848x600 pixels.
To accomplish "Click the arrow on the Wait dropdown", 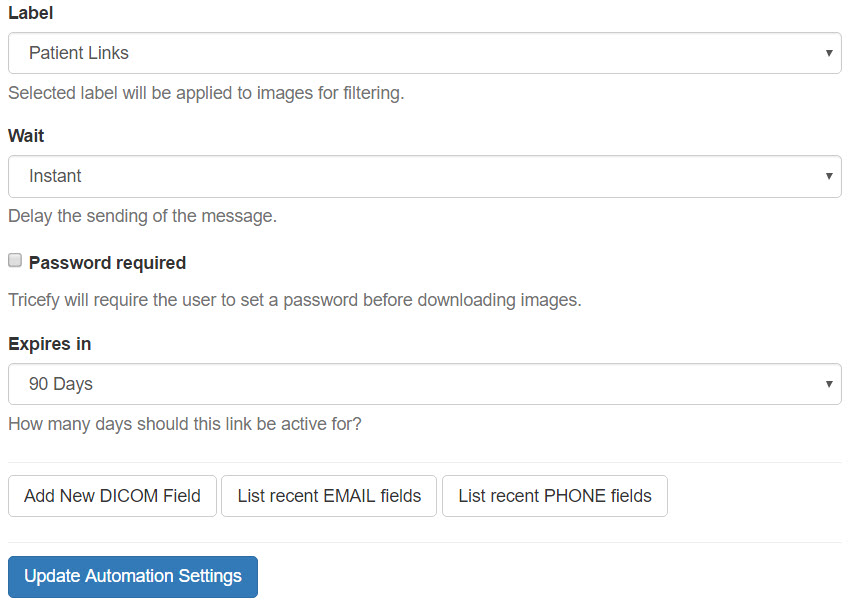I will click(829, 176).
